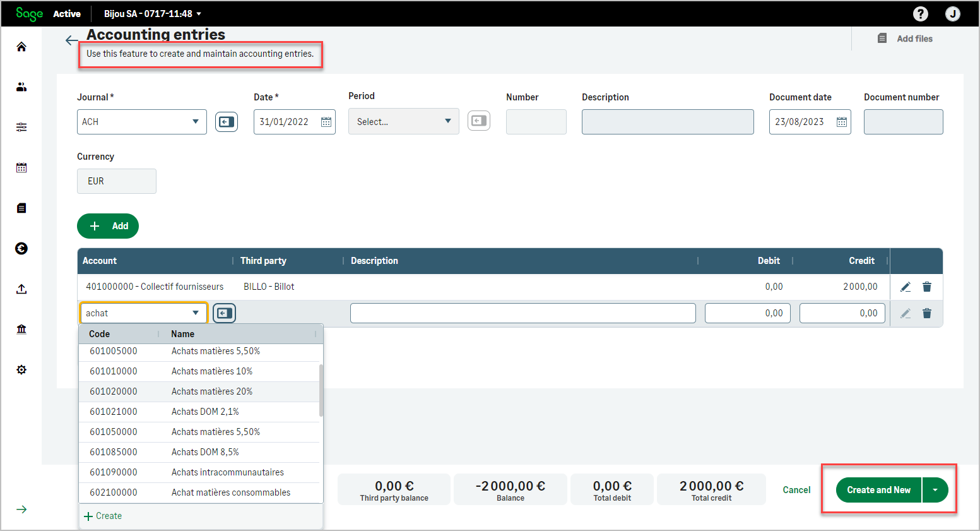
Task: Open the bank icon in sidebar
Action: pos(21,330)
